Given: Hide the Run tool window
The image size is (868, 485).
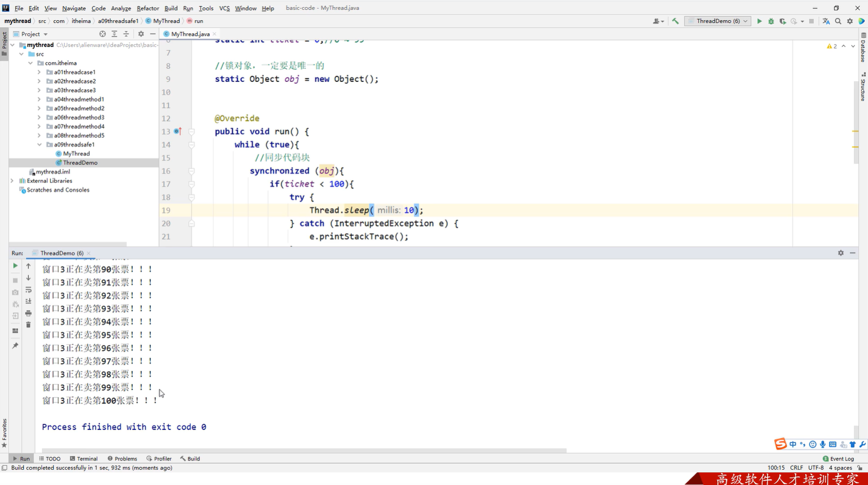Looking at the screenshot, I should click(853, 253).
